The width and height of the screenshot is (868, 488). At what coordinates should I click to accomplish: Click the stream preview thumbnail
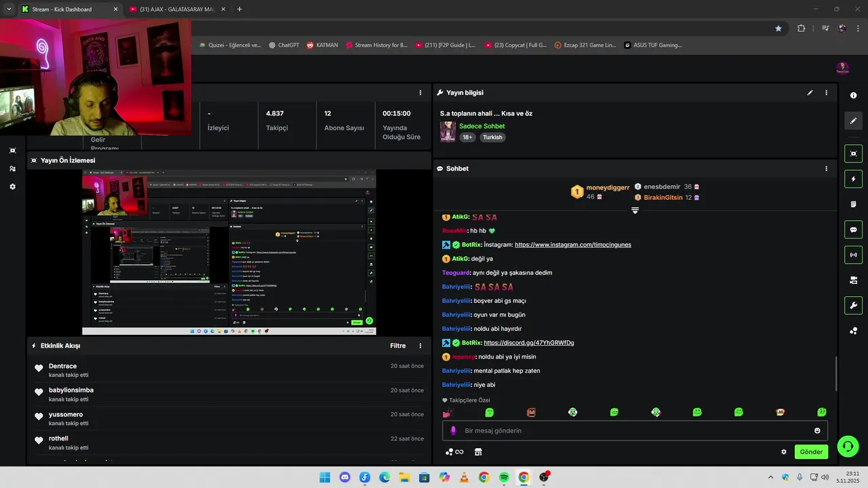tap(229, 252)
